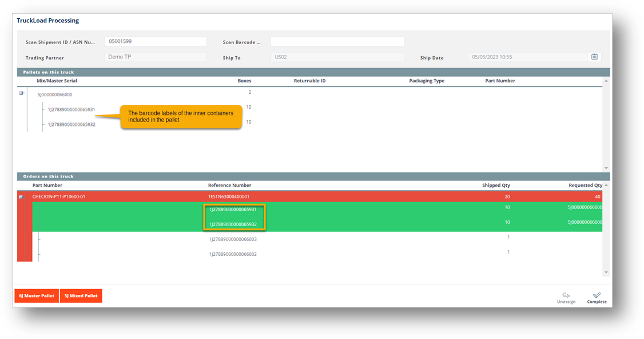
Task: Select the Scan Shipment ID field showing 05001599
Action: 155,41
